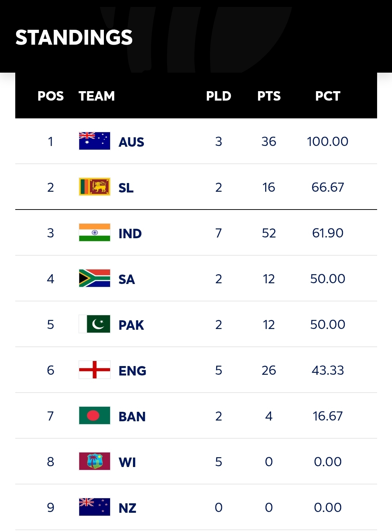Click the STANDINGS heading
This screenshot has height=532, width=392.
[74, 37]
